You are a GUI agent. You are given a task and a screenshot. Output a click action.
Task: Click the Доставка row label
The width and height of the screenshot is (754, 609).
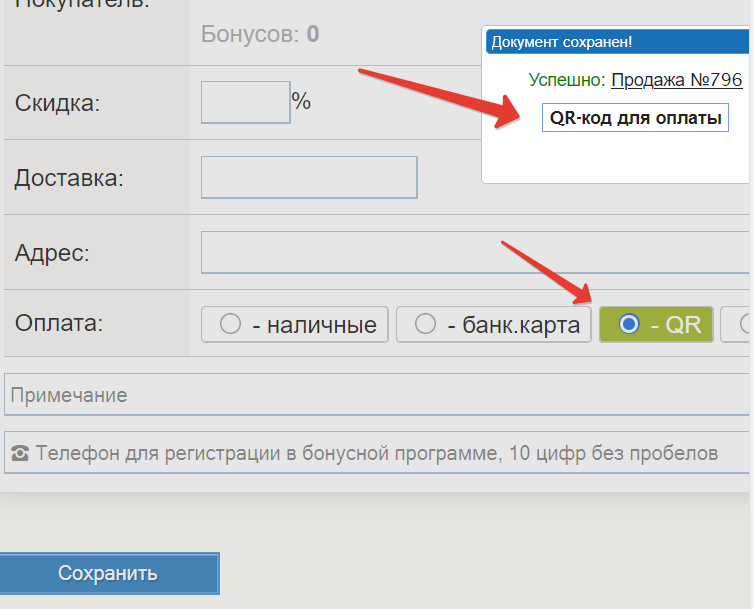[x=68, y=179]
